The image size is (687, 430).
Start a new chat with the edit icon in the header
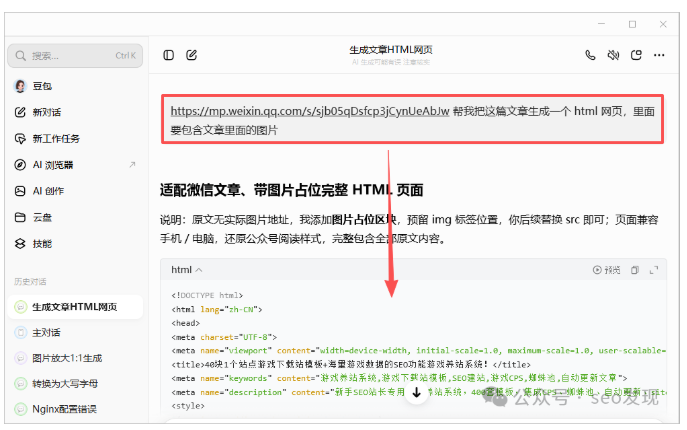click(x=191, y=55)
